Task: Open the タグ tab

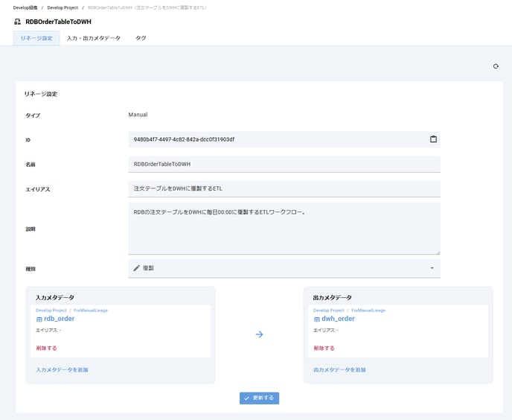Action: (x=141, y=38)
